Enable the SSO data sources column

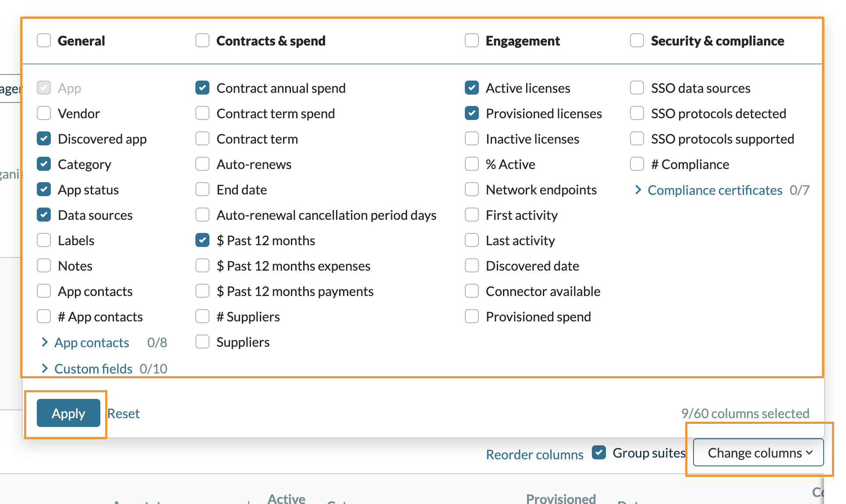[636, 88]
